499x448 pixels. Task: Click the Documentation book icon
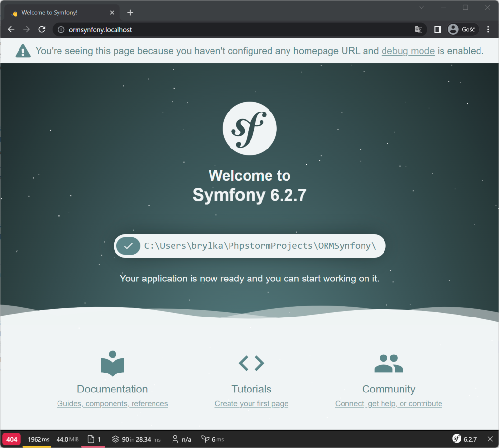point(113,363)
